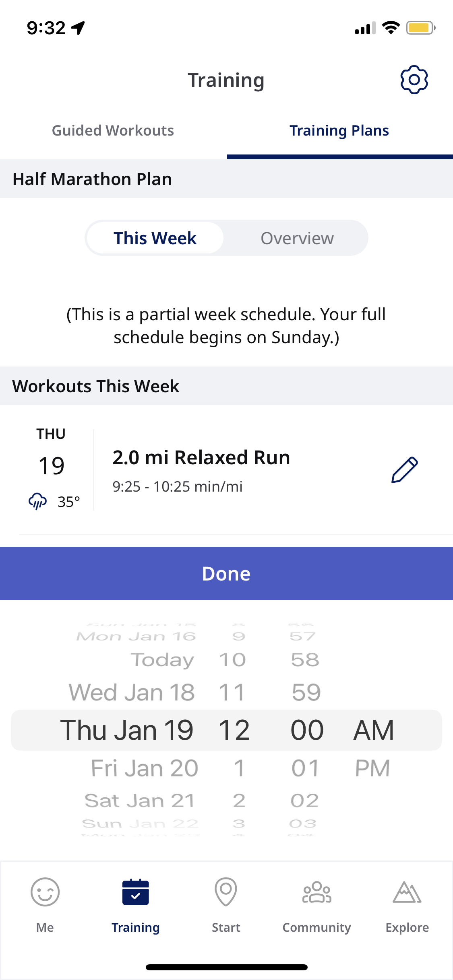This screenshot has width=453, height=980.
Task: Tap the Training calendar icon
Action: click(x=136, y=892)
